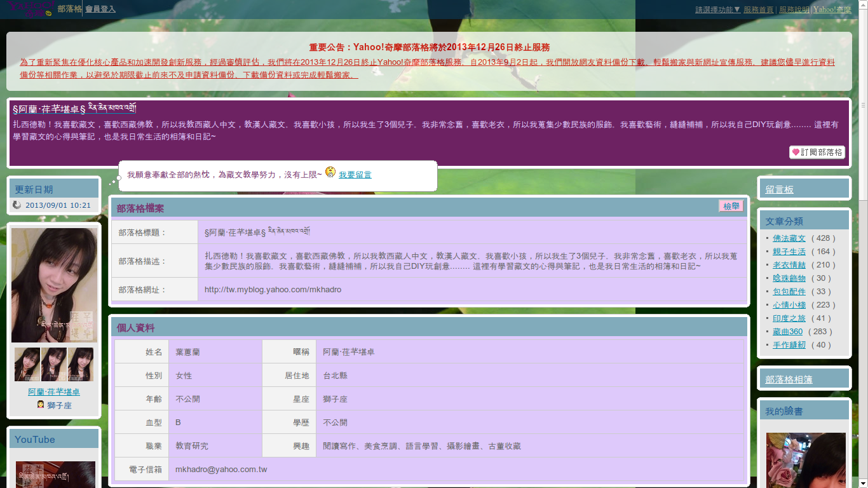Select the second small profile thumbnail
The height and width of the screenshot is (488, 868).
(54, 364)
